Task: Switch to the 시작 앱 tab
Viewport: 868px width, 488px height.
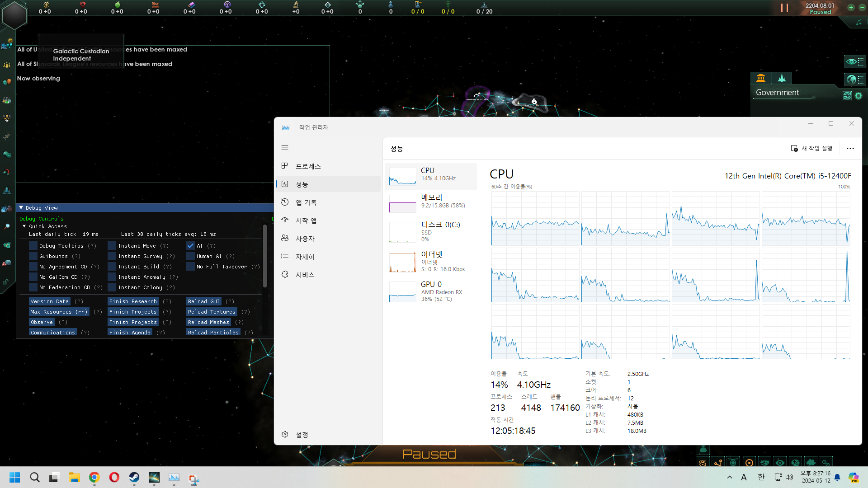Action: tap(306, 221)
